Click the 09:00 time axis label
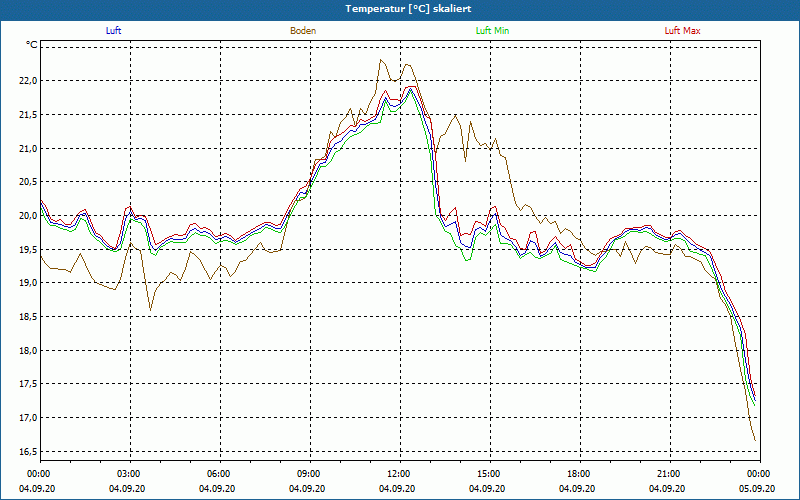This screenshot has height=500, width=800. click(x=310, y=473)
